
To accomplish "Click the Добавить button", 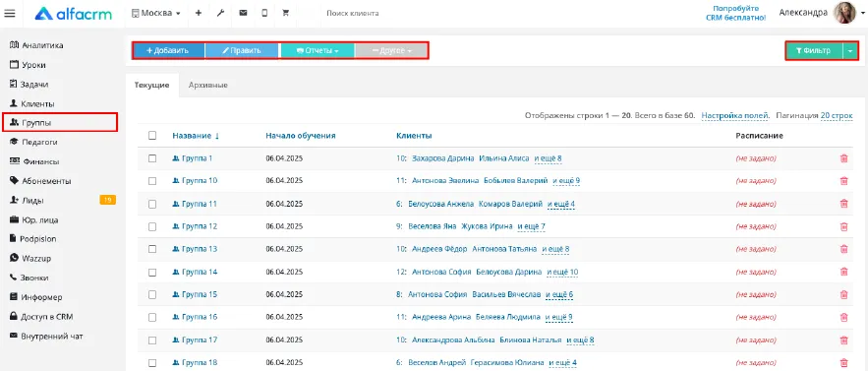I will pos(168,50).
